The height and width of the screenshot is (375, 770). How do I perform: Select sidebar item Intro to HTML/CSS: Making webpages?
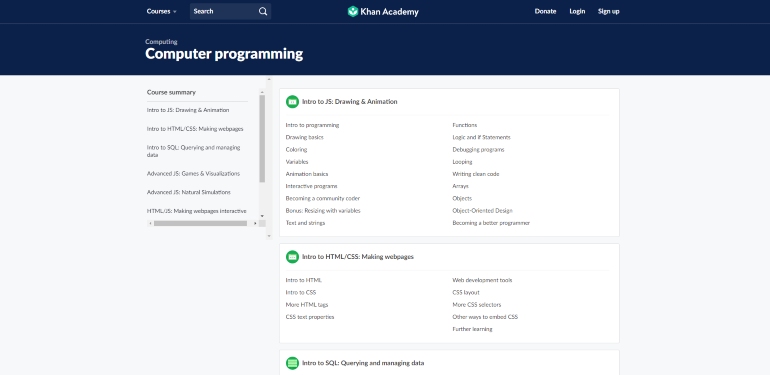(x=195, y=129)
